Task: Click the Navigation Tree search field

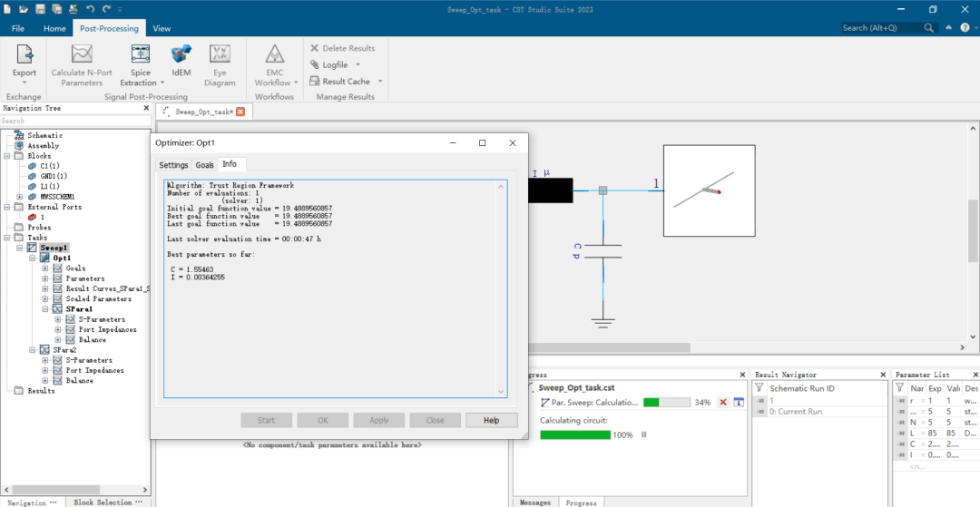Action: coord(75,121)
